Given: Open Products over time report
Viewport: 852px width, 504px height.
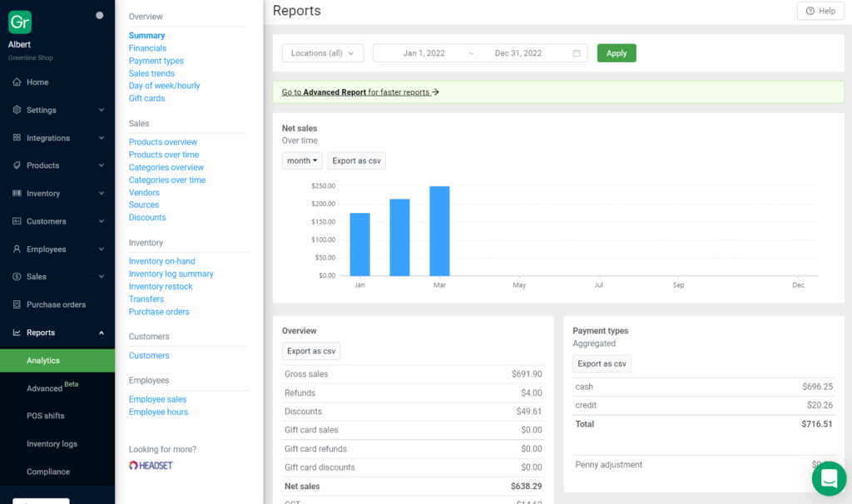Looking at the screenshot, I should pyautogui.click(x=164, y=155).
